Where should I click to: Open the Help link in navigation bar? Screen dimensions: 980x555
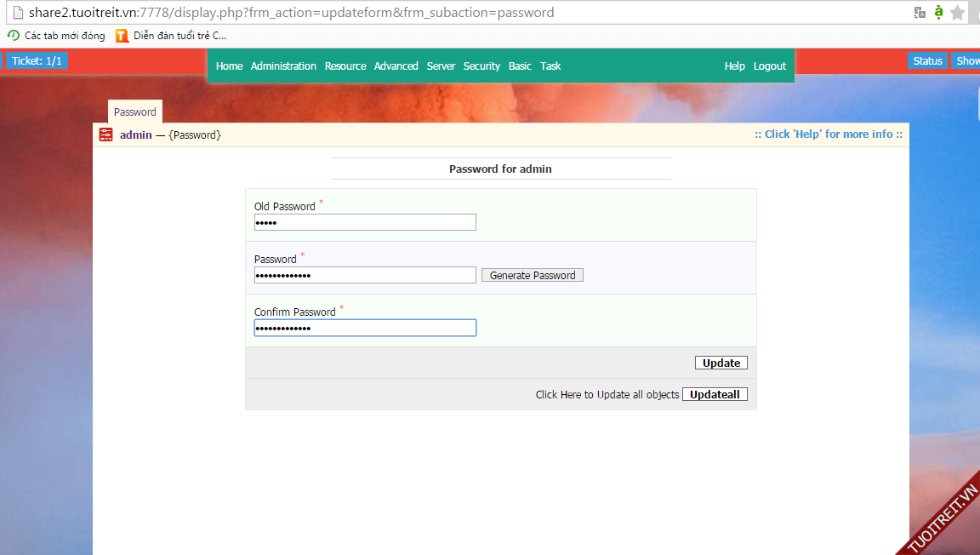coord(734,66)
